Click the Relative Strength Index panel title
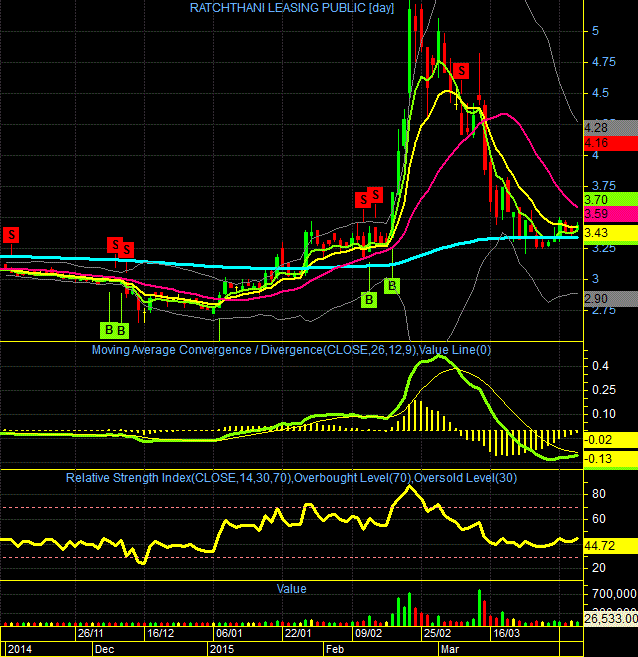Viewport: 638px width, 657px height. point(291,478)
